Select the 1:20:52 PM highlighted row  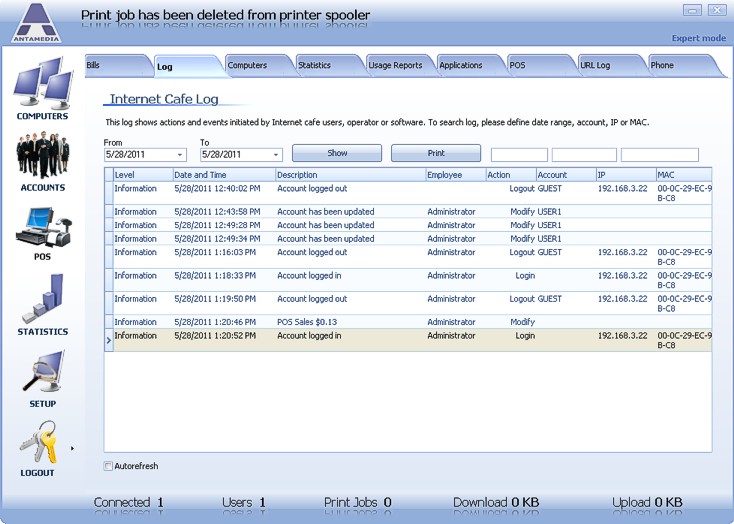click(x=408, y=340)
